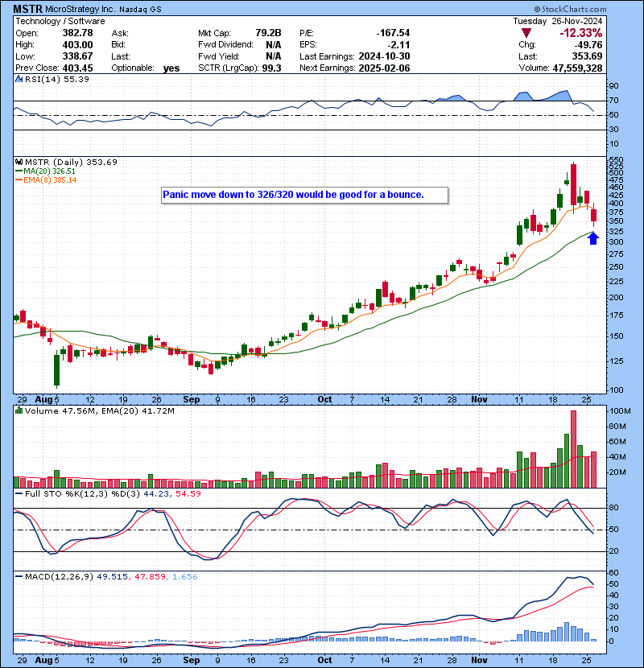Click the Prev Close value 403.45
Screen dimensions: 644x668
click(77, 68)
